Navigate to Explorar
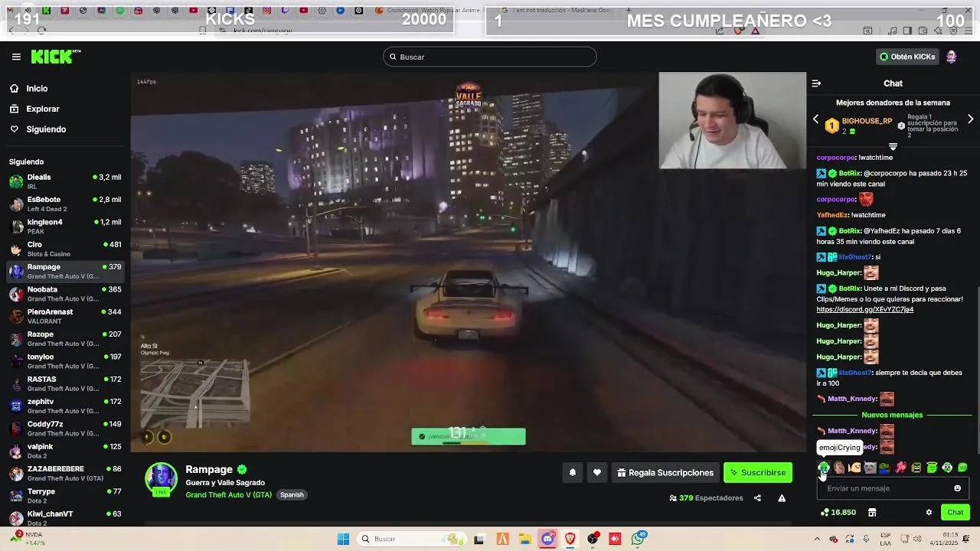980x551 pixels. [42, 109]
